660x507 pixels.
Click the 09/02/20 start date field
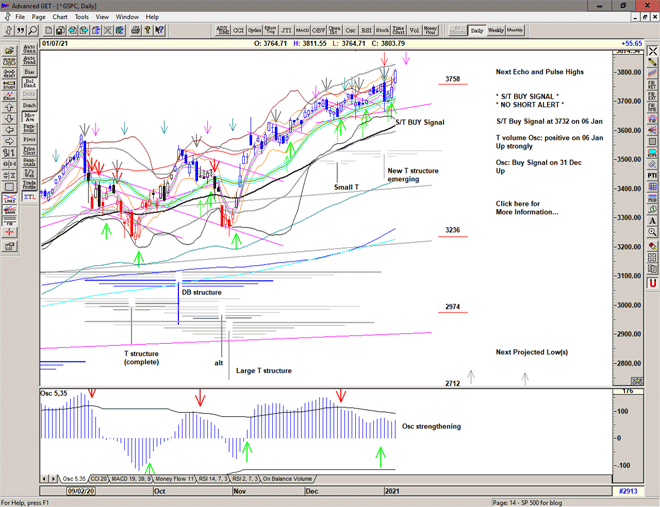pos(80,492)
